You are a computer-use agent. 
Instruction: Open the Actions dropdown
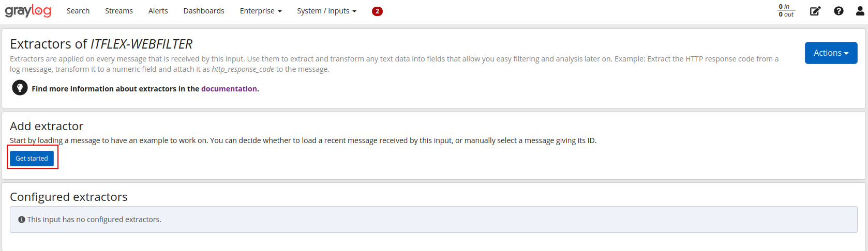click(831, 53)
